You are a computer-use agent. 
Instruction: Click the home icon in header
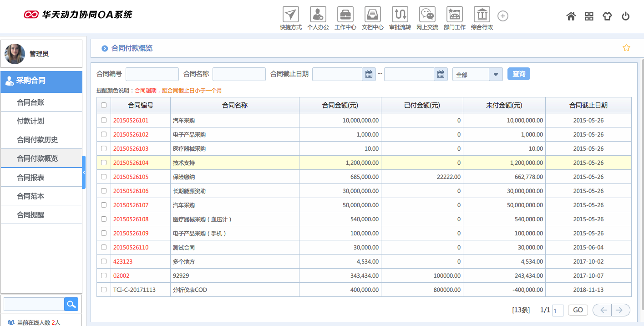tap(571, 16)
